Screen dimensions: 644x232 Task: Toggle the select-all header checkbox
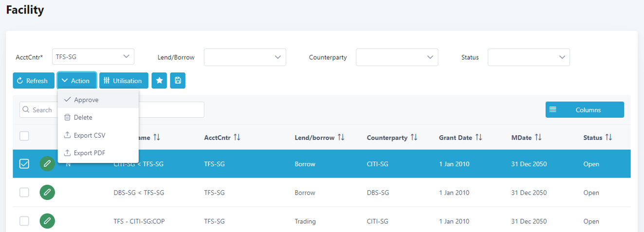(x=24, y=136)
